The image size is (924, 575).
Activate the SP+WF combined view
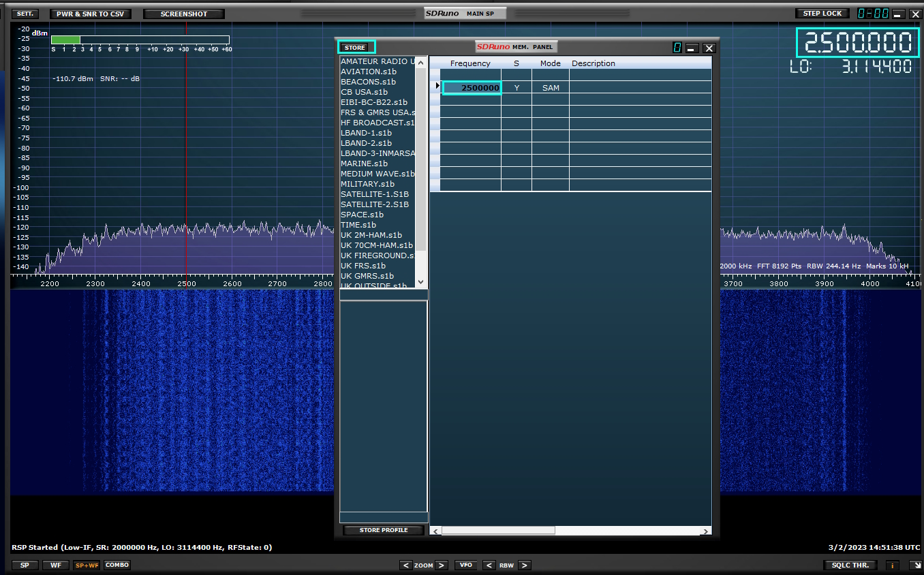point(87,565)
